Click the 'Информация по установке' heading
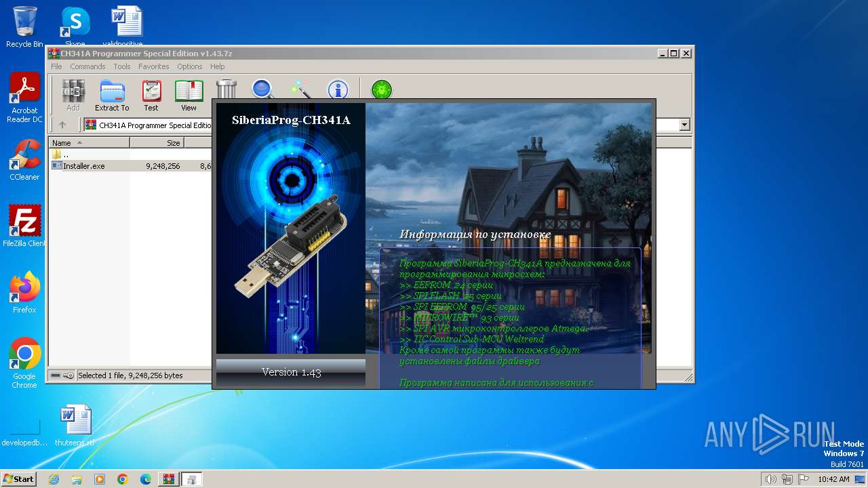The height and width of the screenshot is (488, 868). click(475, 235)
